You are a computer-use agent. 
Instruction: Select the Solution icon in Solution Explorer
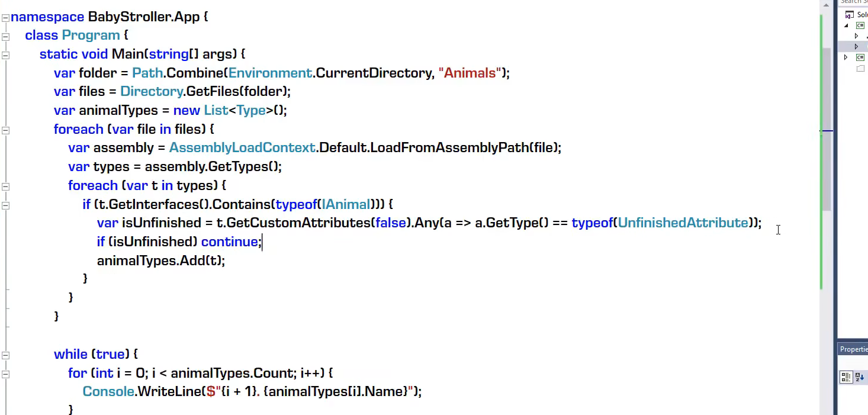[850, 15]
